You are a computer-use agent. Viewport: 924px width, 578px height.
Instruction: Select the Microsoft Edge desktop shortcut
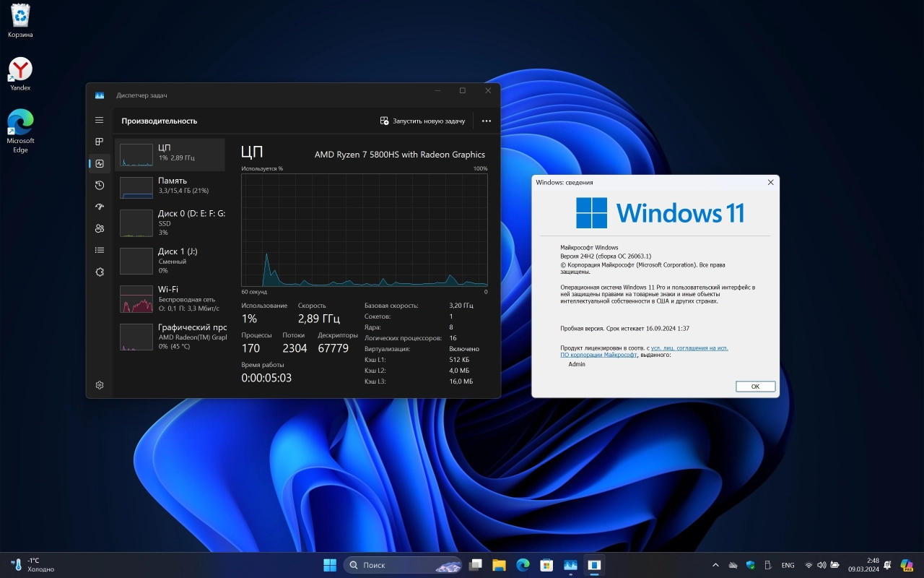pos(20,130)
